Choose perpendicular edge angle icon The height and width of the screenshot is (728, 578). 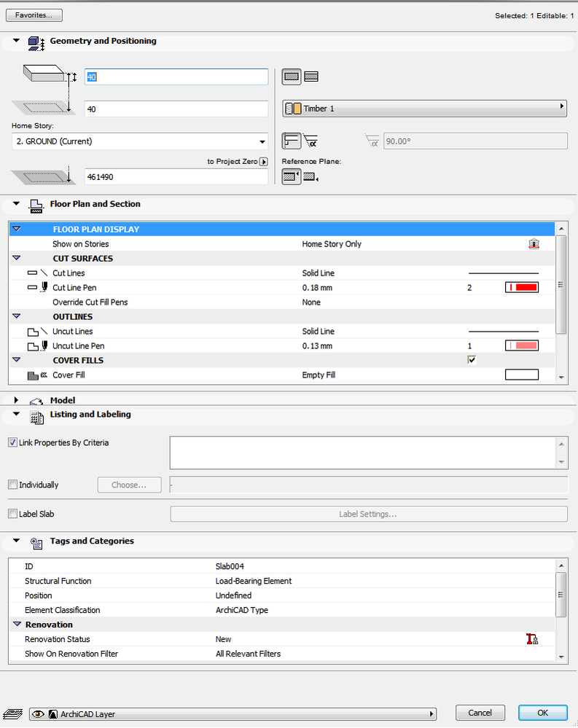[292, 141]
